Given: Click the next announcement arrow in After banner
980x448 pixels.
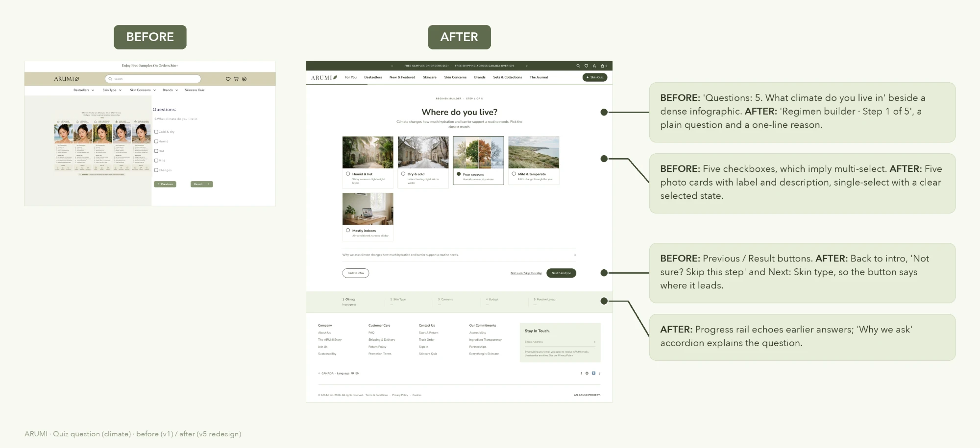Looking at the screenshot, I should click(x=527, y=66).
